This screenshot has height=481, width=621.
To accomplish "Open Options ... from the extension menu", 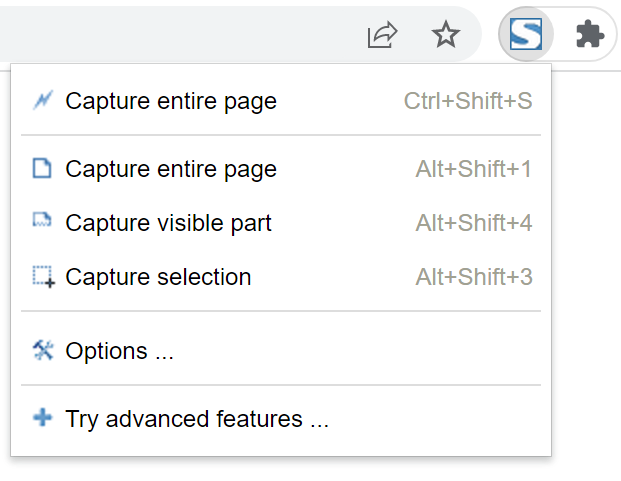I will point(119,351).
